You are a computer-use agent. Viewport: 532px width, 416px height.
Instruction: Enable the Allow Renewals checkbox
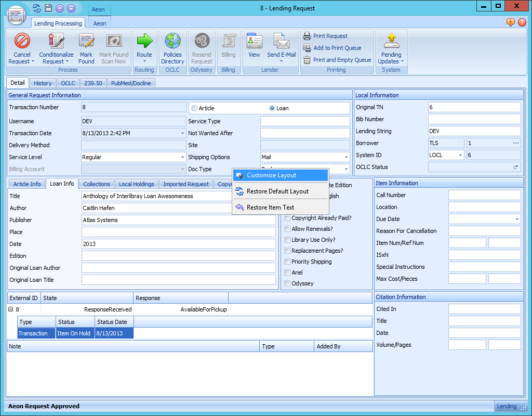(287, 229)
